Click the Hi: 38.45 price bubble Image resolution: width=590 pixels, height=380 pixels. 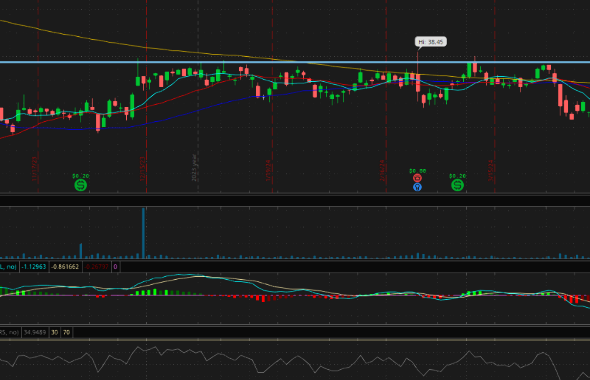point(431,42)
